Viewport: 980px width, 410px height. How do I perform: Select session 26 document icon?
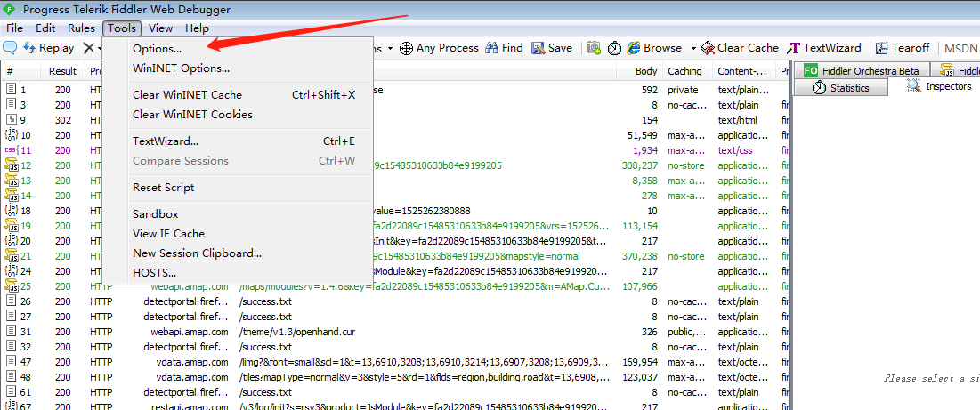(x=12, y=301)
